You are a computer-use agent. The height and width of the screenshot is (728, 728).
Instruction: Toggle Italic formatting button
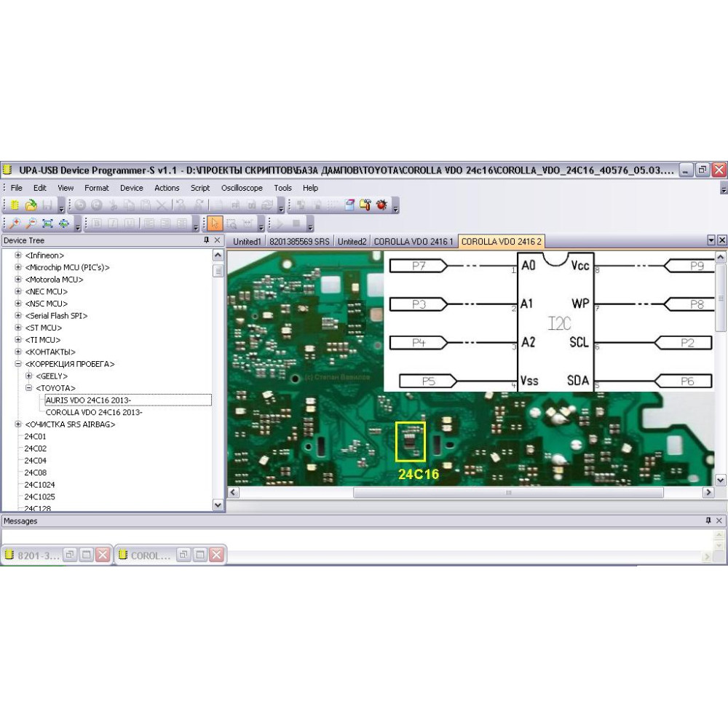click(113, 223)
